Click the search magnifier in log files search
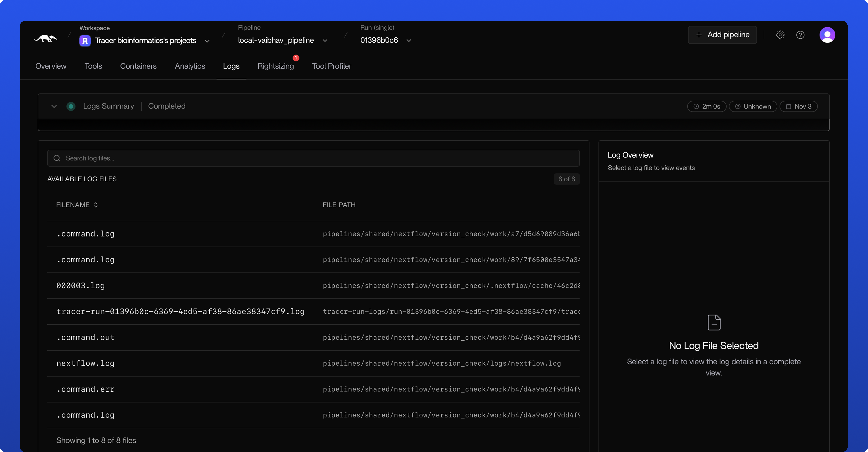The width and height of the screenshot is (868, 452). (x=57, y=158)
